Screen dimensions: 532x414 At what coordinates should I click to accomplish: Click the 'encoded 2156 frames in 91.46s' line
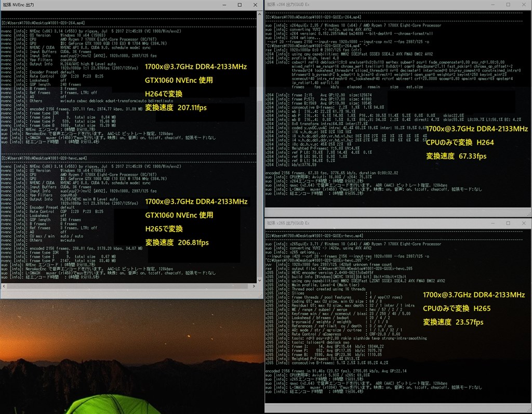pyautogui.click(x=336, y=371)
